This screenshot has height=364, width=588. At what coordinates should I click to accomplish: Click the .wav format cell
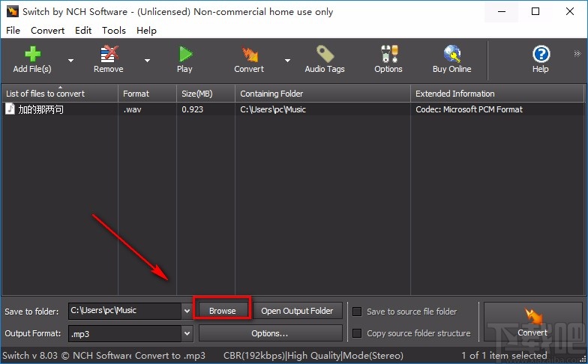[132, 109]
